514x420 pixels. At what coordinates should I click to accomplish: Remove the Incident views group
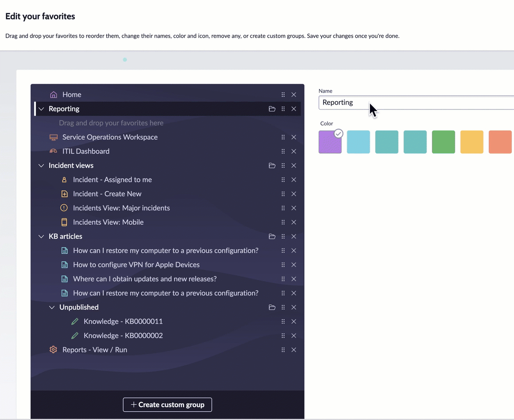(294, 166)
